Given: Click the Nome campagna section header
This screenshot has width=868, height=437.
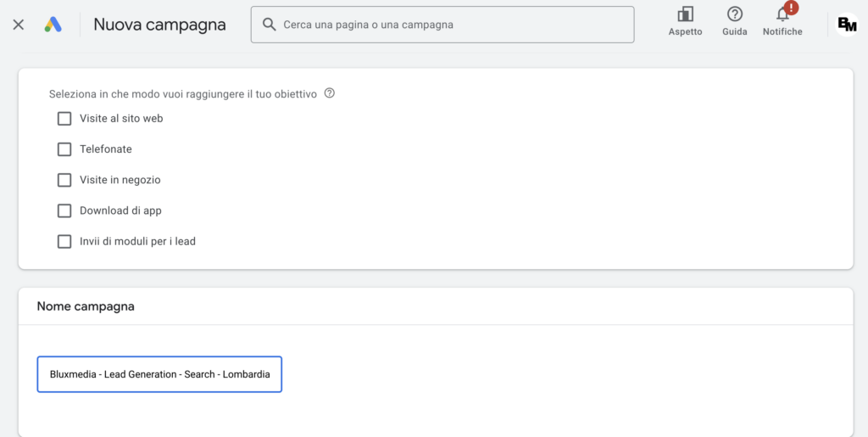Looking at the screenshot, I should coord(86,306).
